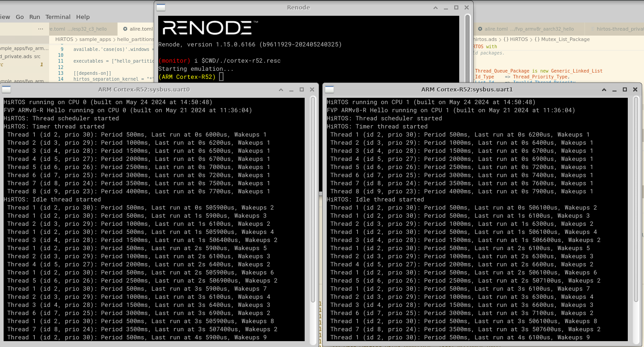Roll up the sysbus.uart0 window with its arrow button

280,90
